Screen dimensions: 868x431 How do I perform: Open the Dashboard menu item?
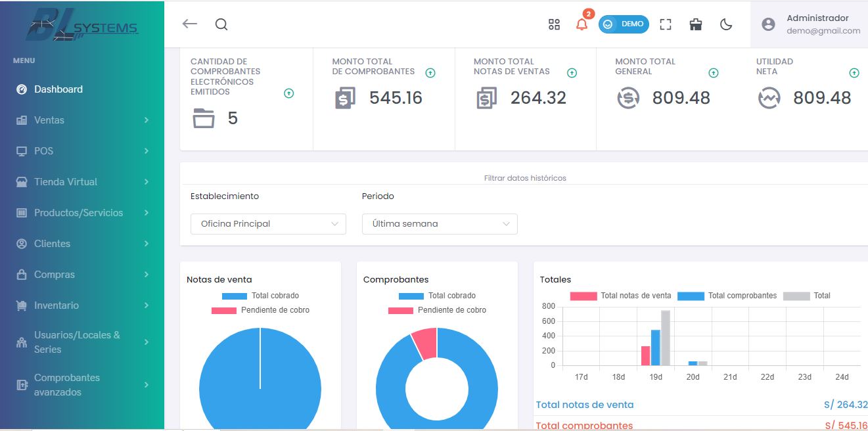(58, 89)
